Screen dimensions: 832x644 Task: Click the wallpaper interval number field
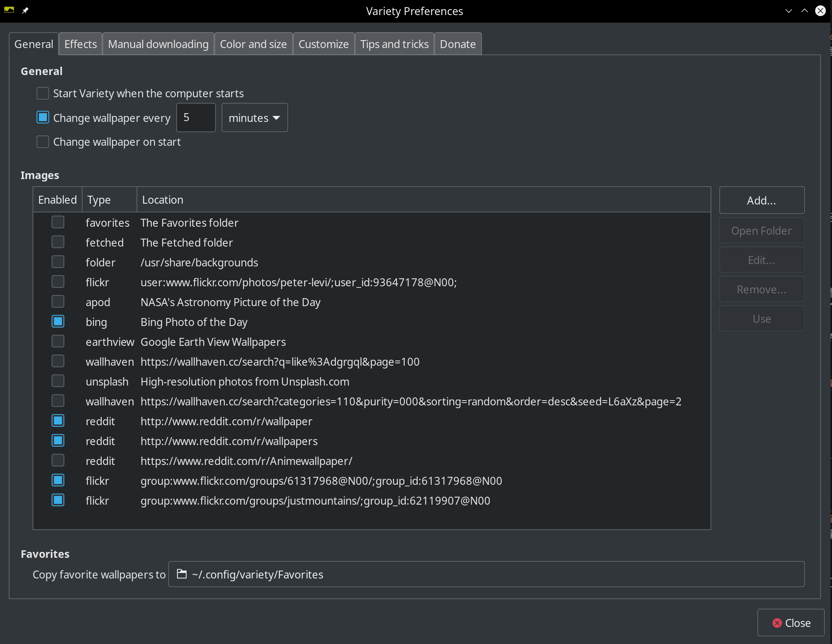click(196, 118)
